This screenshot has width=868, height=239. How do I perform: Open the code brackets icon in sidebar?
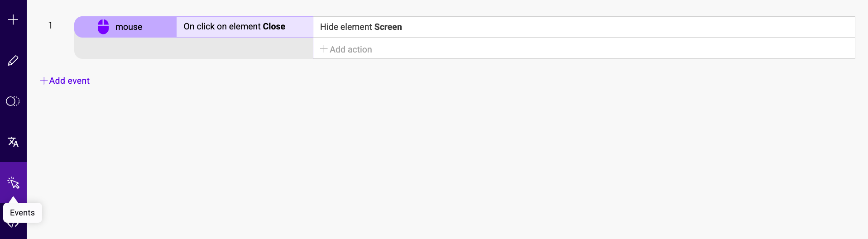point(13,225)
